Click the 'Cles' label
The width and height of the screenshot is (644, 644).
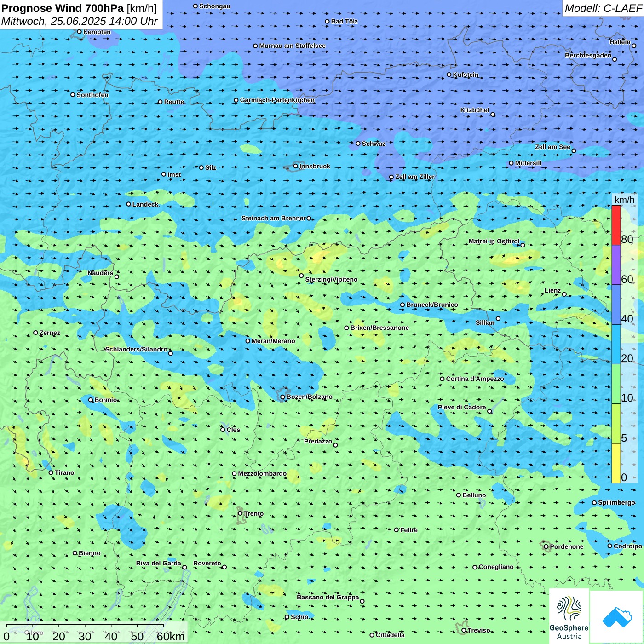(233, 430)
